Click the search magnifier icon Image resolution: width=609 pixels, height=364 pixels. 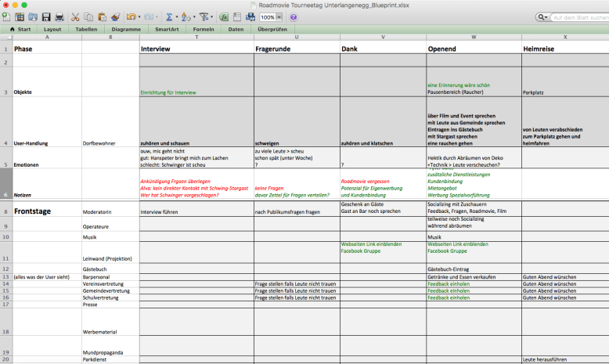pos(540,17)
